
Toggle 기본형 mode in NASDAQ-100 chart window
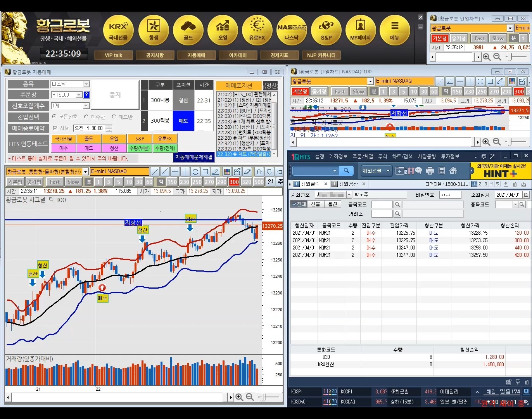click(300, 92)
